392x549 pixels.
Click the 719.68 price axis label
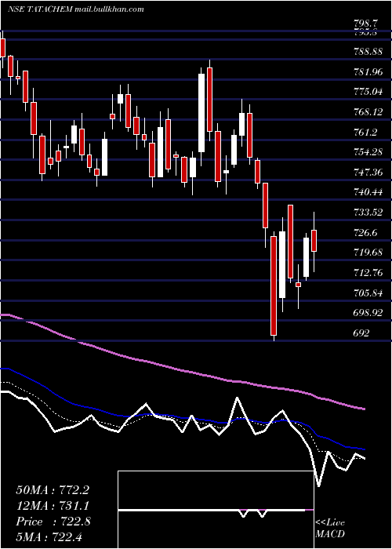click(368, 252)
